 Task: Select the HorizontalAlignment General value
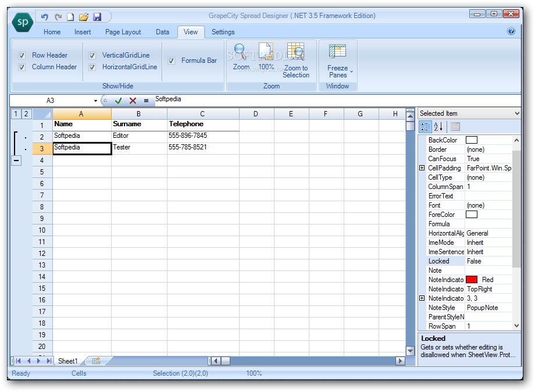click(488, 233)
